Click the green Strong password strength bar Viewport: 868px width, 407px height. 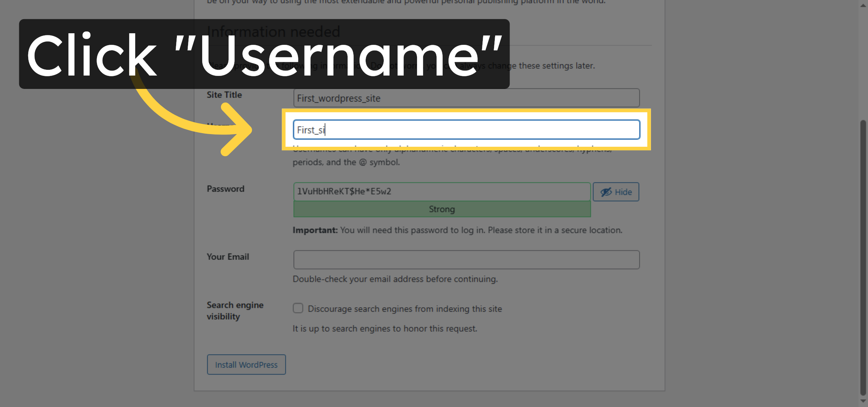441,209
